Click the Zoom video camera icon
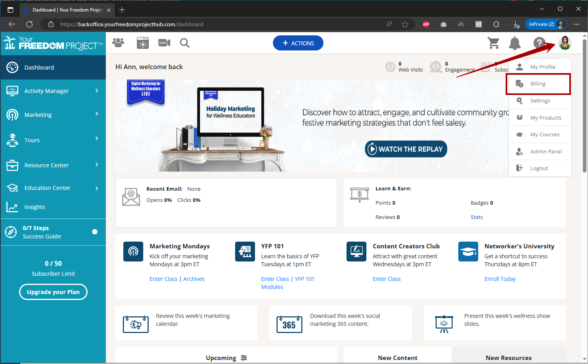Image resolution: width=588 pixels, height=364 pixels. pos(164,43)
